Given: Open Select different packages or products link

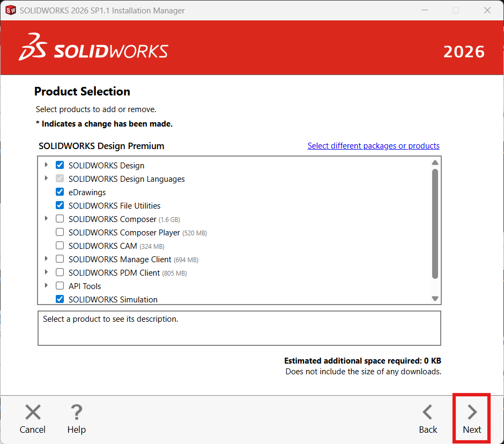Looking at the screenshot, I should tap(373, 146).
